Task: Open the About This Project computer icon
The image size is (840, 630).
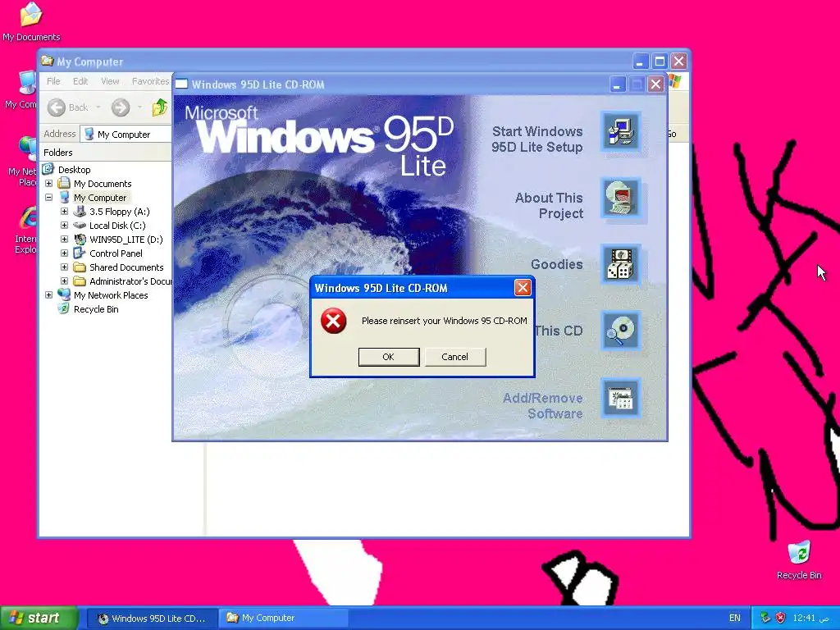Action: tap(621, 199)
